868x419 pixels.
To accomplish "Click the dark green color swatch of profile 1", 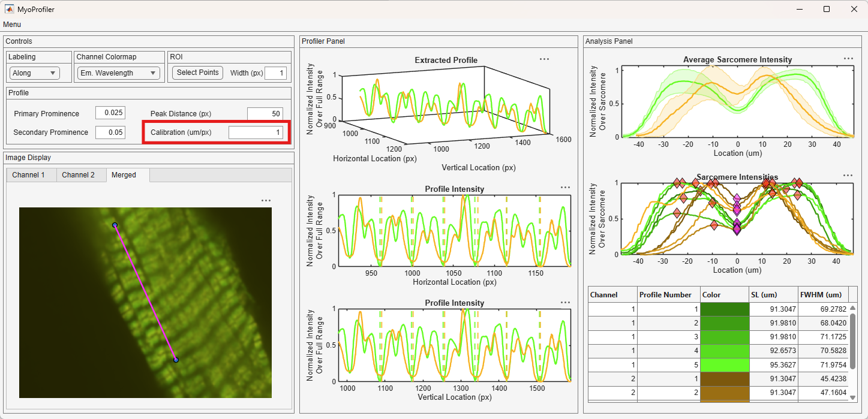I will tap(725, 309).
